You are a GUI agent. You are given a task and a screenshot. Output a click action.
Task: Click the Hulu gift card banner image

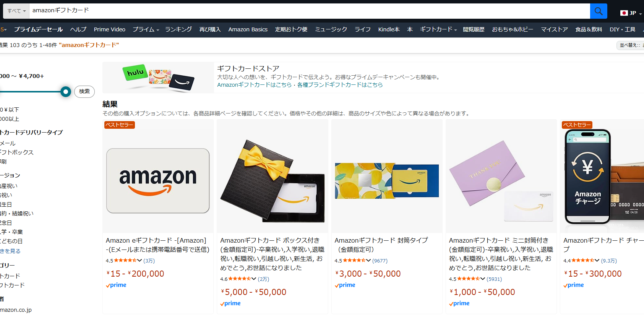pos(158,78)
